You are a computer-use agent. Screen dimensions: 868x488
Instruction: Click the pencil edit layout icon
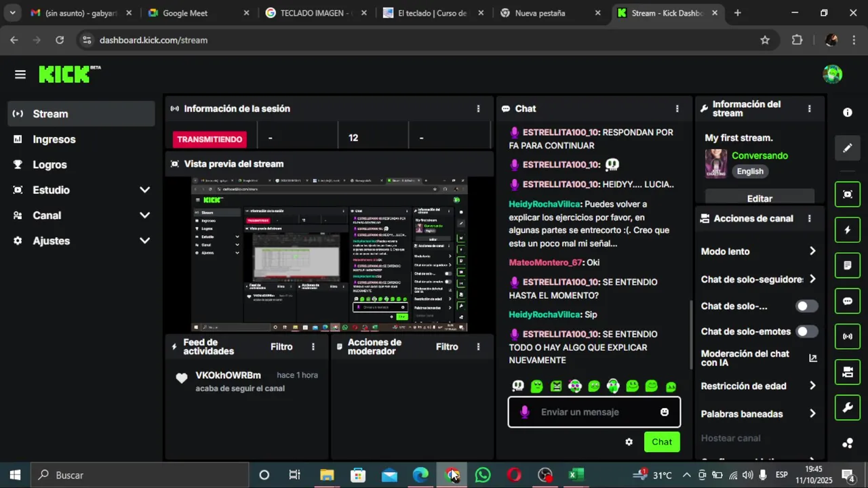click(848, 148)
